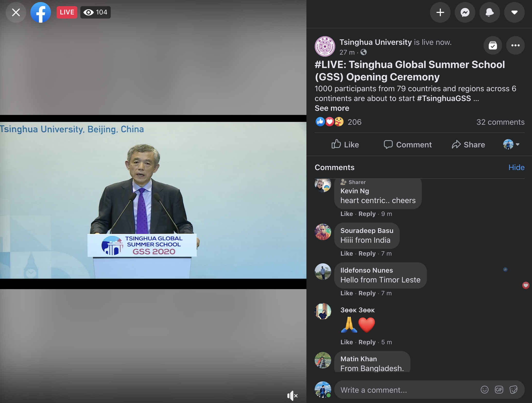
Task: Open emoji picker in comment box
Action: 484,390
